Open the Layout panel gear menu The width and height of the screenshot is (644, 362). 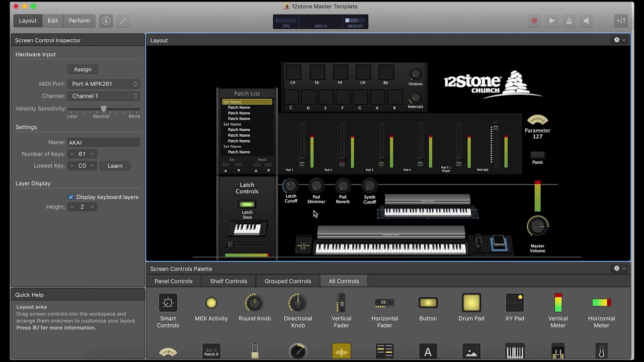click(x=619, y=40)
